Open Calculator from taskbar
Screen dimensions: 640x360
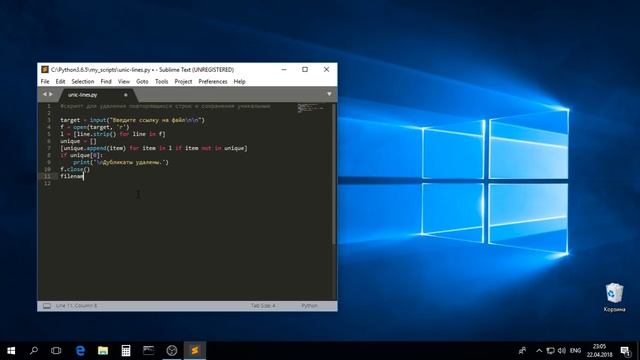coord(126,350)
